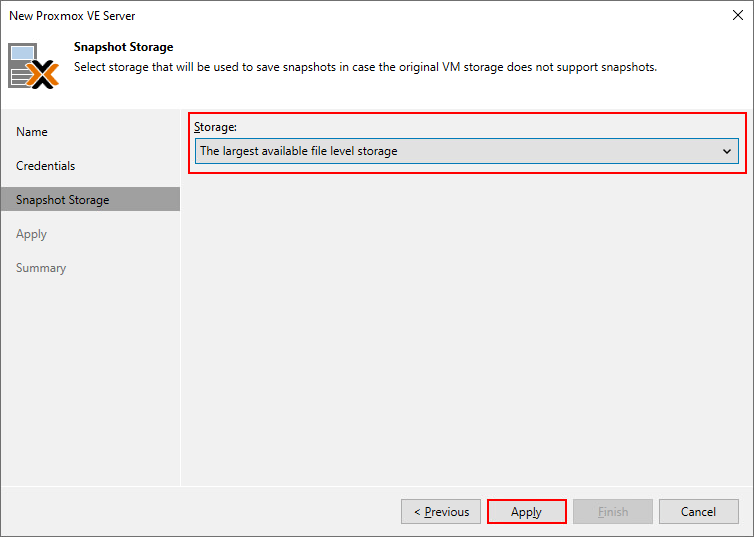Open the Storage combo box selection
This screenshot has width=754, height=537.
click(455, 151)
